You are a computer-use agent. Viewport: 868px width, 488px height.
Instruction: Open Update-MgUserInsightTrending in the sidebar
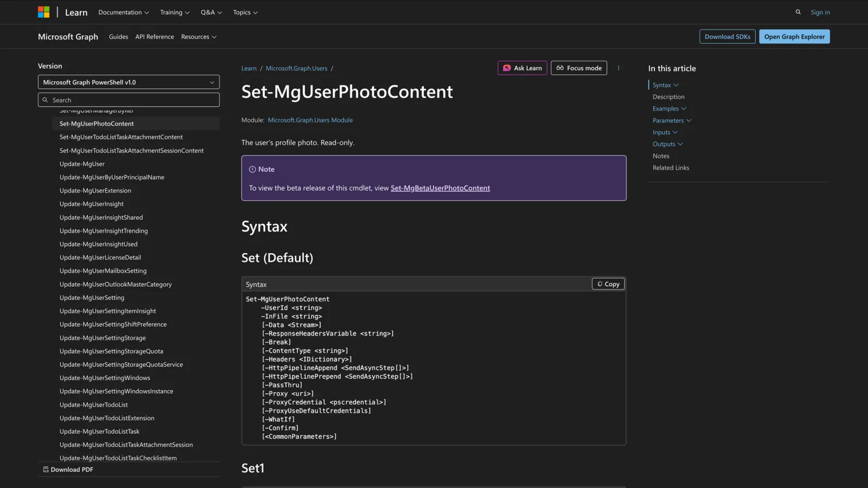pos(104,231)
